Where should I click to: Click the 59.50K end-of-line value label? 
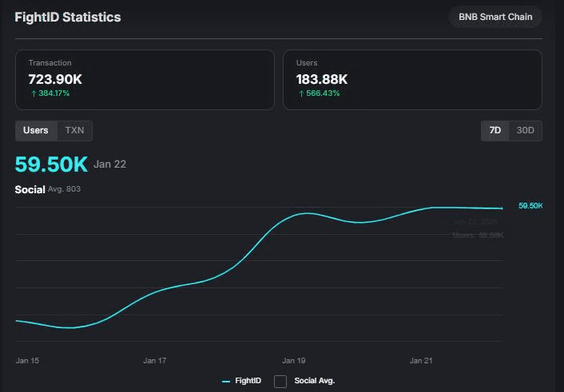pos(530,206)
